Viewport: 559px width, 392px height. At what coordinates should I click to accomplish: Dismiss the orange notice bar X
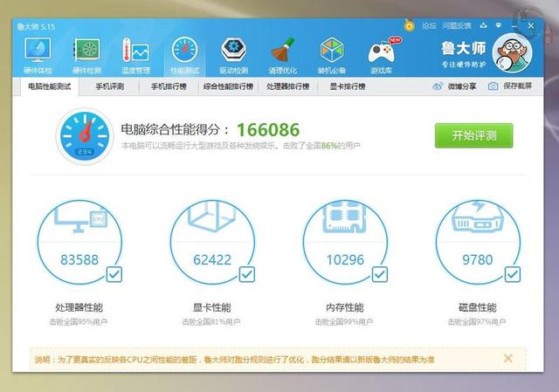[508, 358]
